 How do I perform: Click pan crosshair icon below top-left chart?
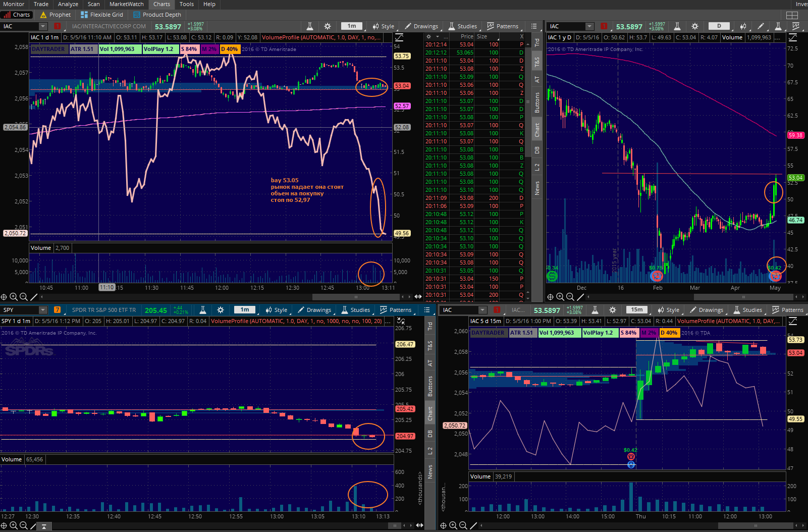pyautogui.click(x=4, y=297)
